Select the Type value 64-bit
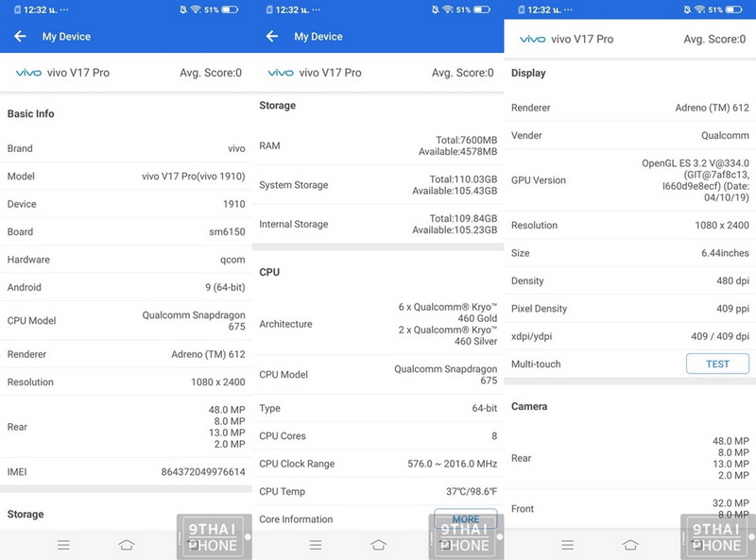This screenshot has width=756, height=560. pyautogui.click(x=485, y=408)
